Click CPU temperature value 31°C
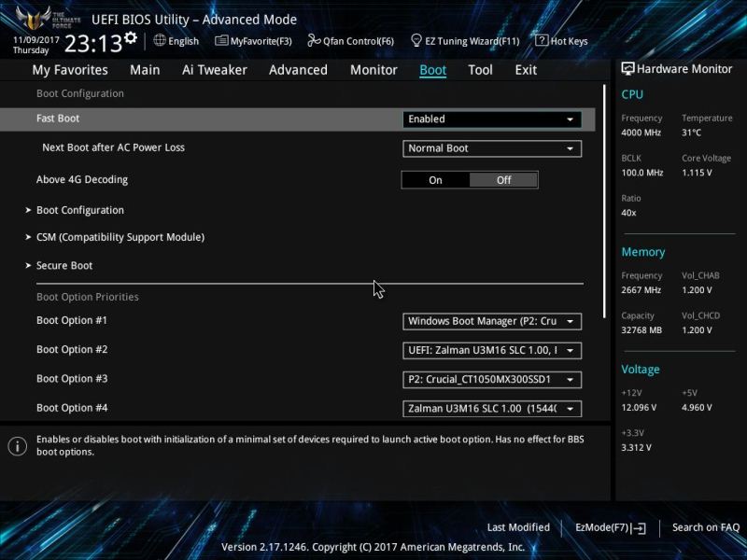Viewport: 747px width, 560px height. (691, 133)
